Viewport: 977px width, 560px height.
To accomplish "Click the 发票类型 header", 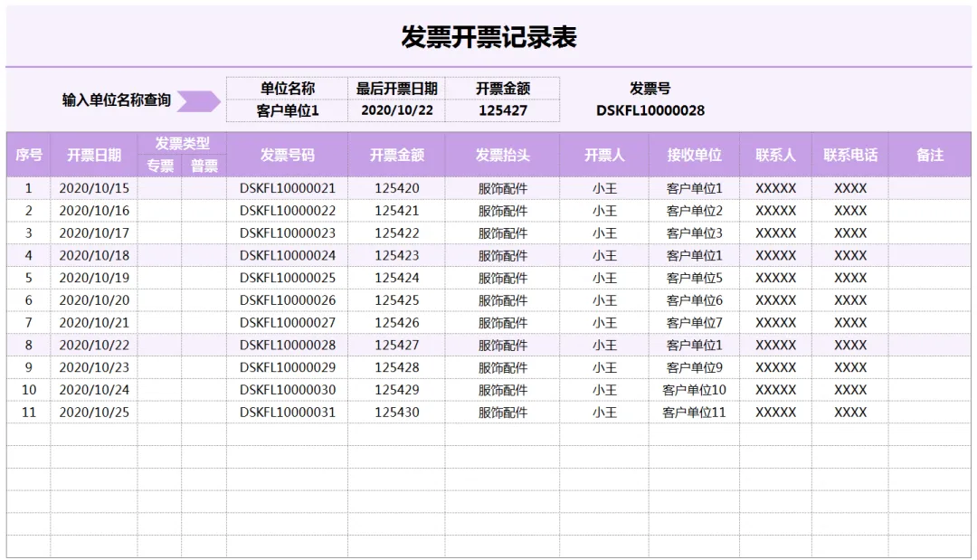I will [x=182, y=143].
